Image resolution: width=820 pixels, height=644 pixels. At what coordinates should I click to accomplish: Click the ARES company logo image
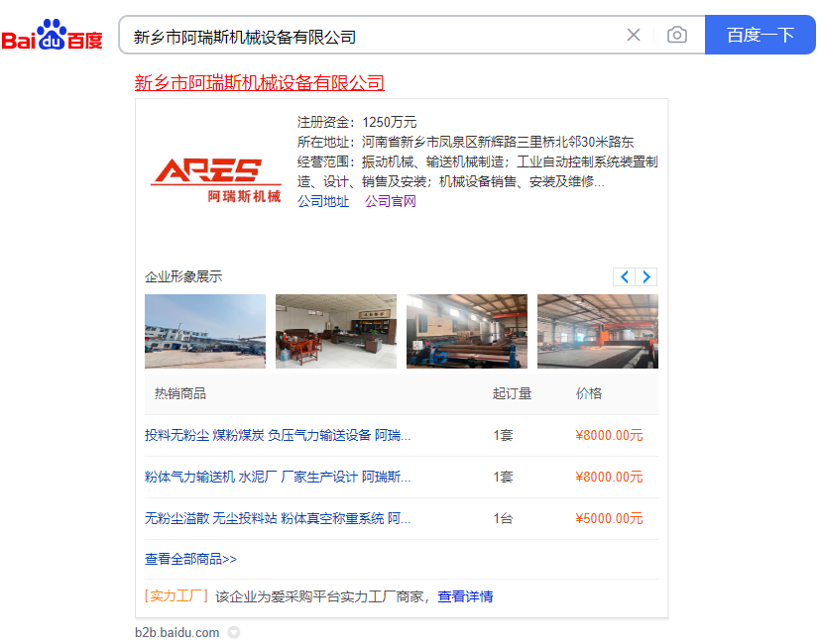tap(215, 178)
